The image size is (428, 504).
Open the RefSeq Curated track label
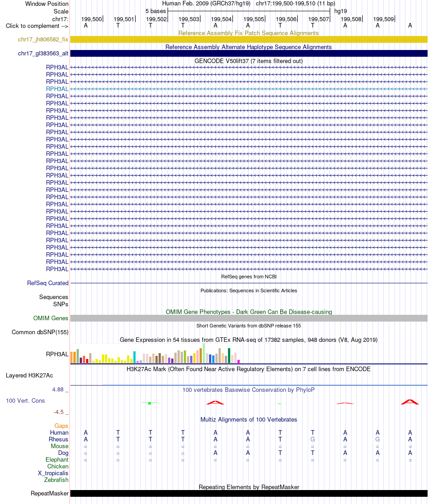[x=48, y=283]
